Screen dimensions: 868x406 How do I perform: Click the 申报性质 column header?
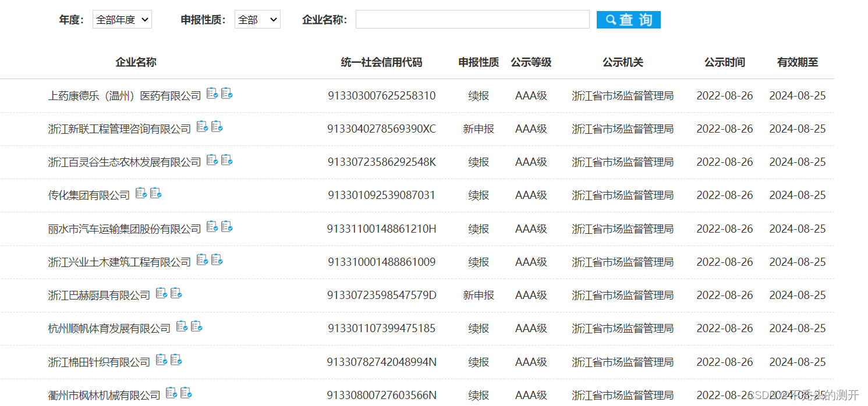click(479, 62)
